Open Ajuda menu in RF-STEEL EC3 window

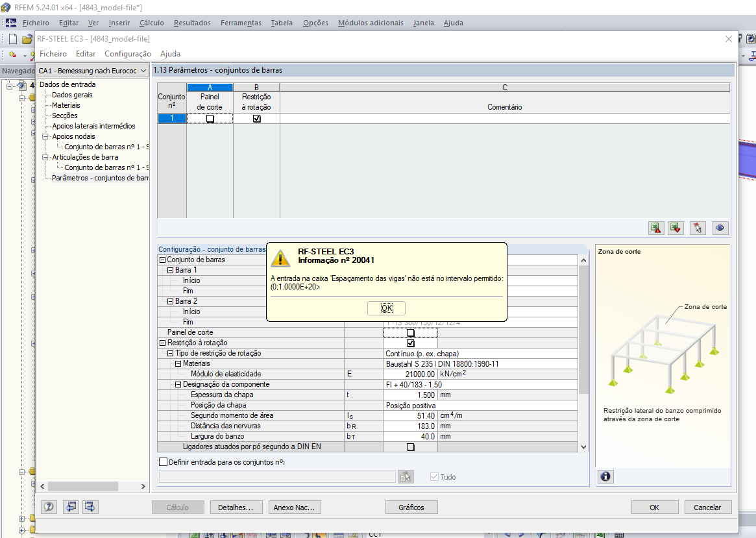coord(170,54)
